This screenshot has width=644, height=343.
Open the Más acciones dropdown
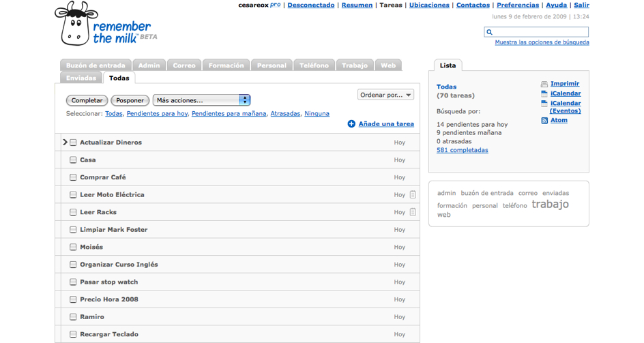point(201,100)
